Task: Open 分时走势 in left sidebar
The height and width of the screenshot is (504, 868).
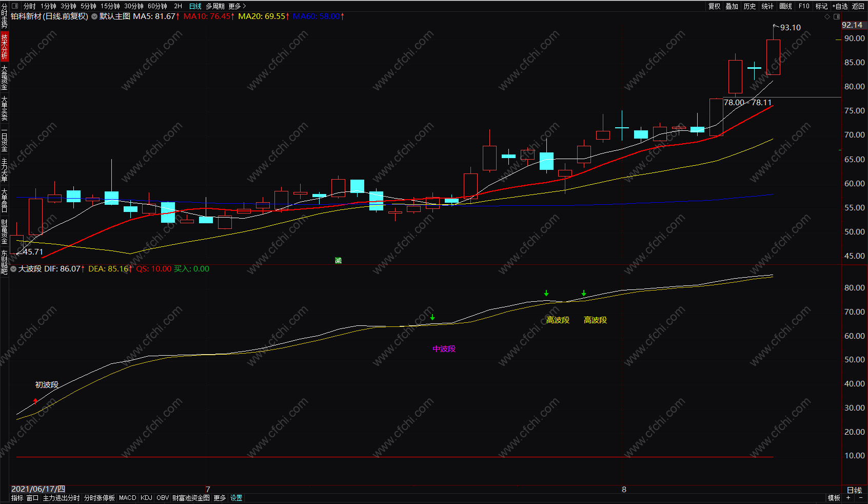Action: coord(4,16)
